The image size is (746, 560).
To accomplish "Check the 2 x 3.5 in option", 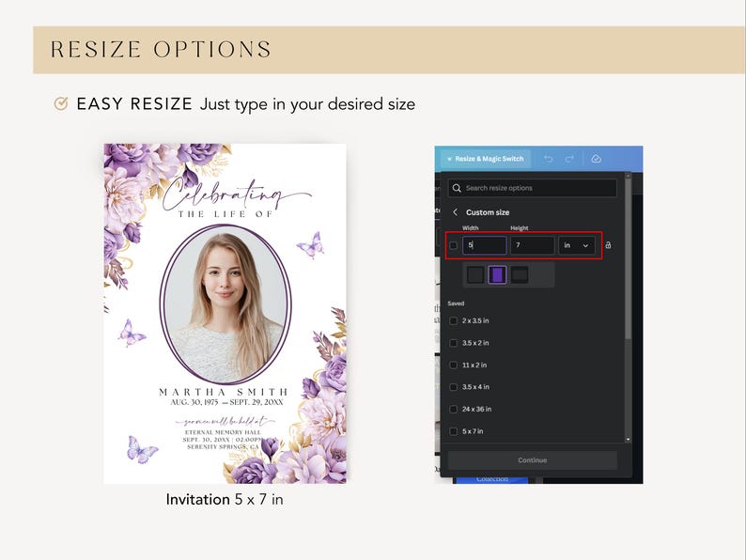I will tap(454, 320).
